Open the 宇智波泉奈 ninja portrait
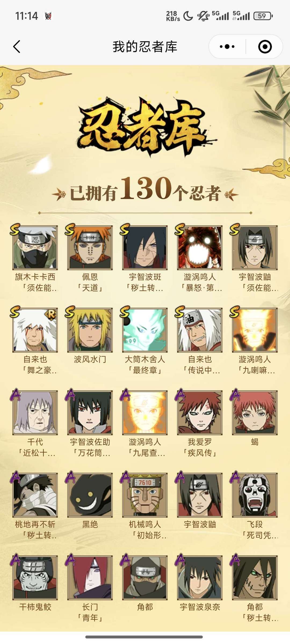 (x=200, y=577)
